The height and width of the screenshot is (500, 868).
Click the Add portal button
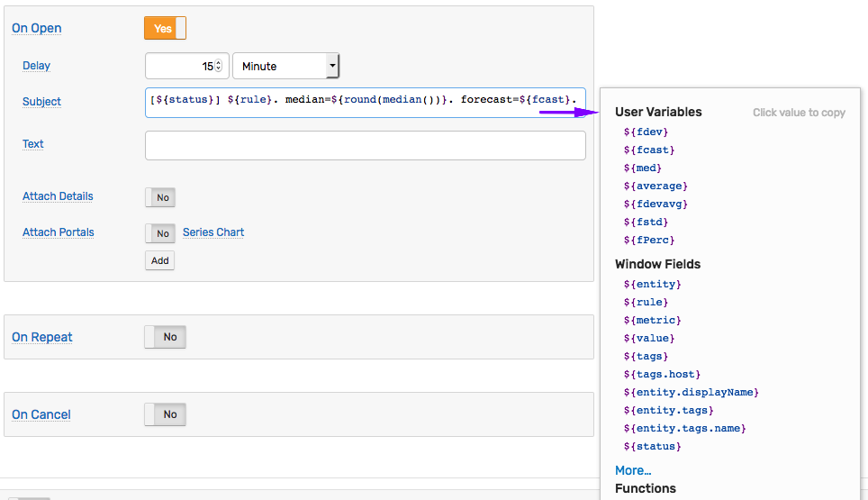[160, 260]
